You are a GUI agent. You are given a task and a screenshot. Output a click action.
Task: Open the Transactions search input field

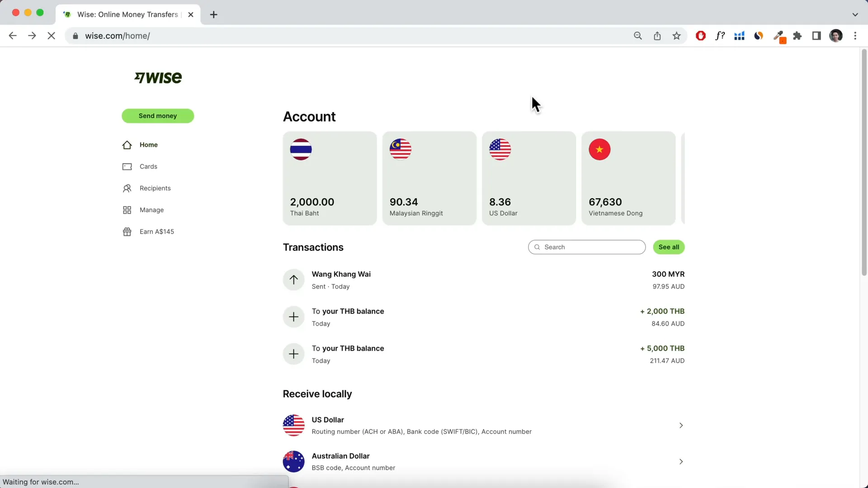pyautogui.click(x=586, y=247)
